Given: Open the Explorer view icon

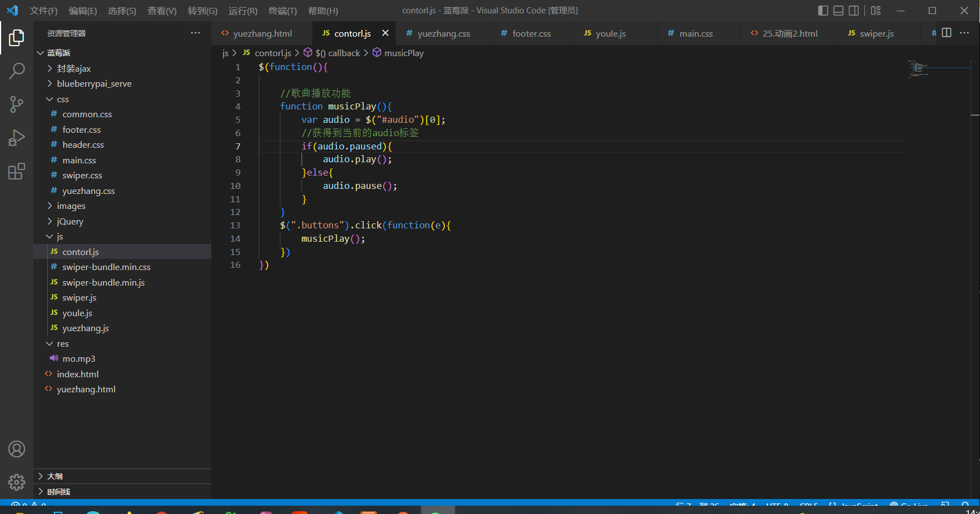Looking at the screenshot, I should pos(17,38).
